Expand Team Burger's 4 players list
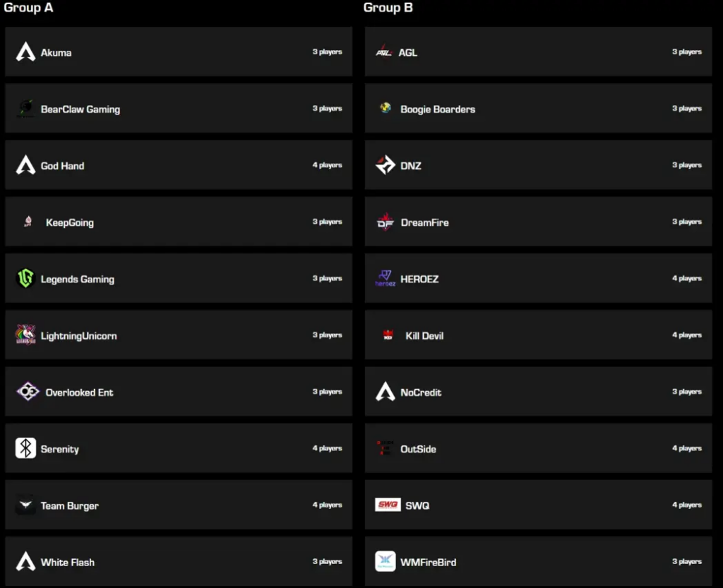This screenshot has height=588, width=723. (x=328, y=505)
